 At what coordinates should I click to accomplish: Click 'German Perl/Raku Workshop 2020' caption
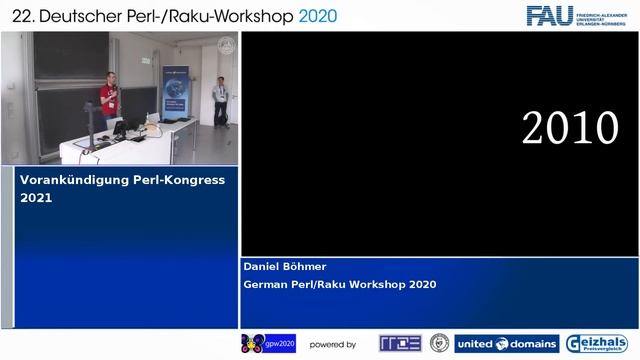[340, 284]
